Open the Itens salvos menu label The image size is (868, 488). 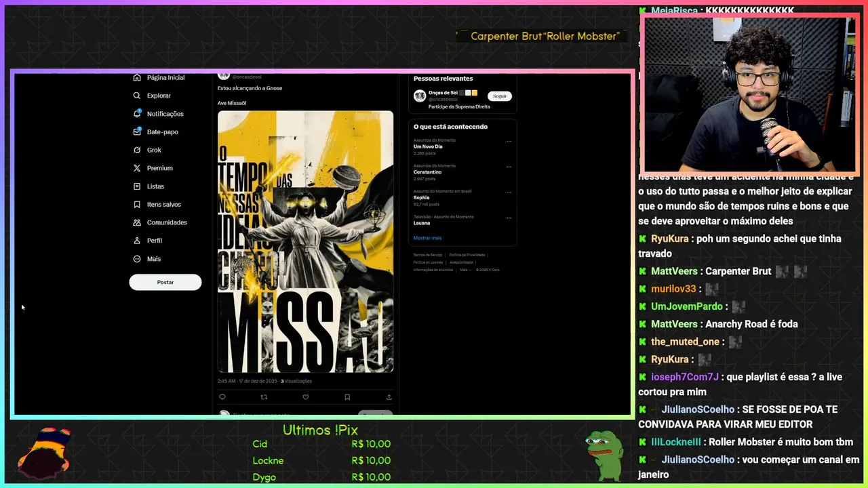click(164, 204)
